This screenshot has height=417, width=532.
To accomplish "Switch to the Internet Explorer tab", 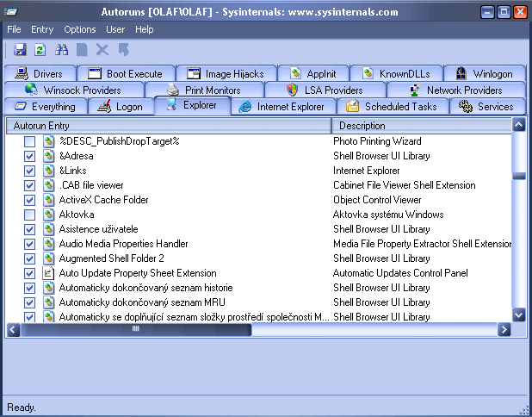I will point(283,107).
